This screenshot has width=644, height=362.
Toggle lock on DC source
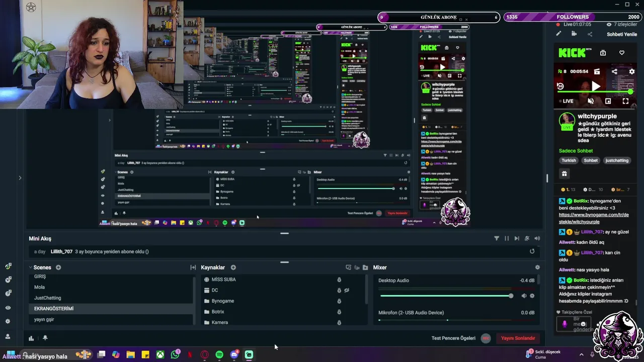point(339,290)
